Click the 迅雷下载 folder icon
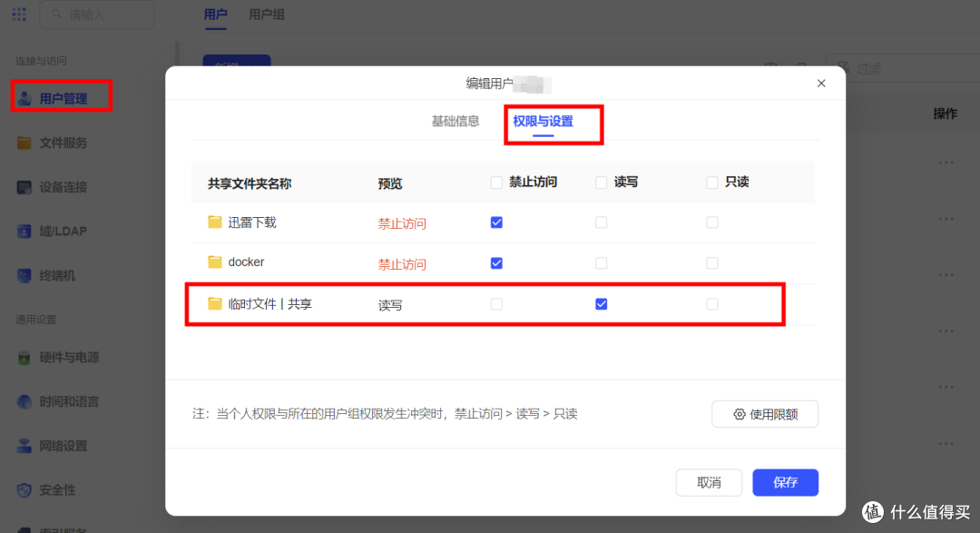 (215, 222)
